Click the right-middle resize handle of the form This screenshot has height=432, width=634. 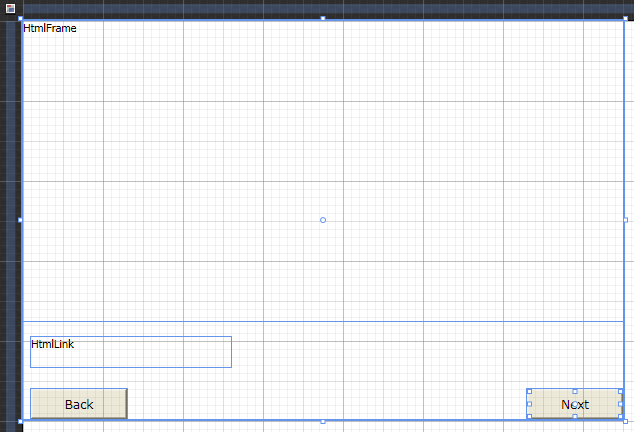[x=626, y=220]
